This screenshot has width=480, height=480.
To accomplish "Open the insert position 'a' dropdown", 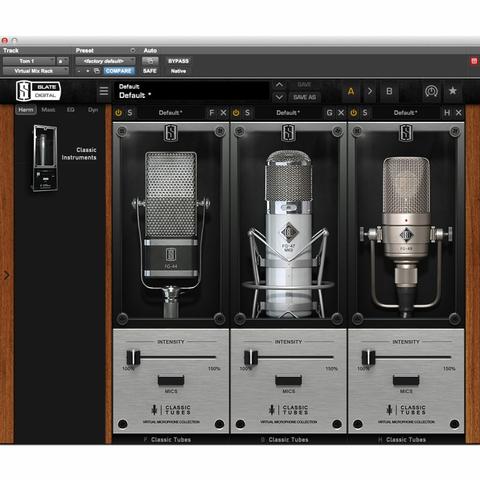I will point(62,61).
